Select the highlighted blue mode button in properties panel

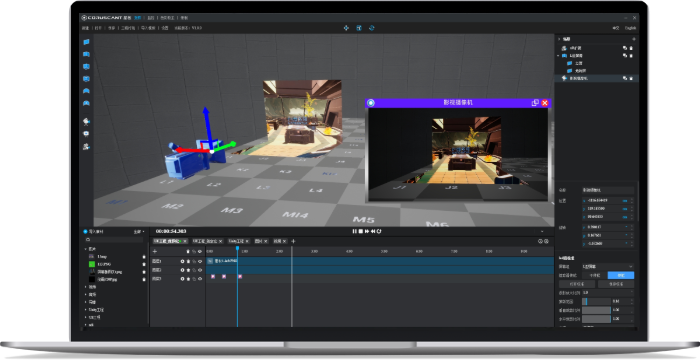[x=621, y=276]
